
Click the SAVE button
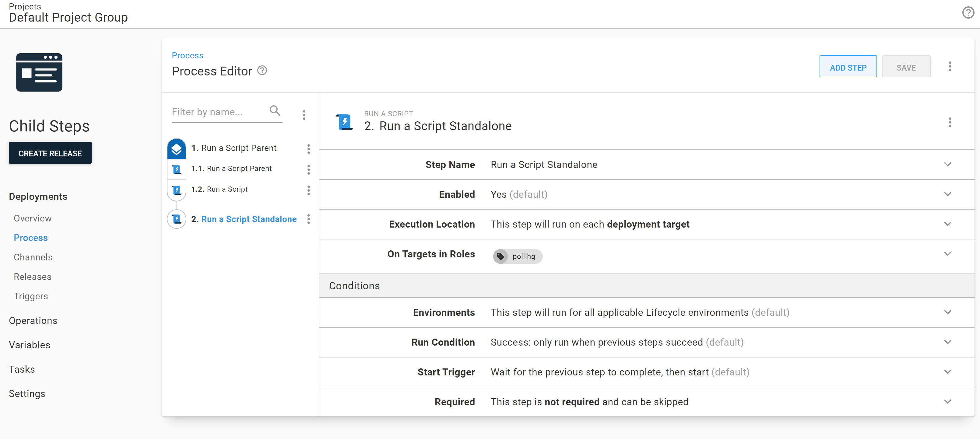coord(906,67)
